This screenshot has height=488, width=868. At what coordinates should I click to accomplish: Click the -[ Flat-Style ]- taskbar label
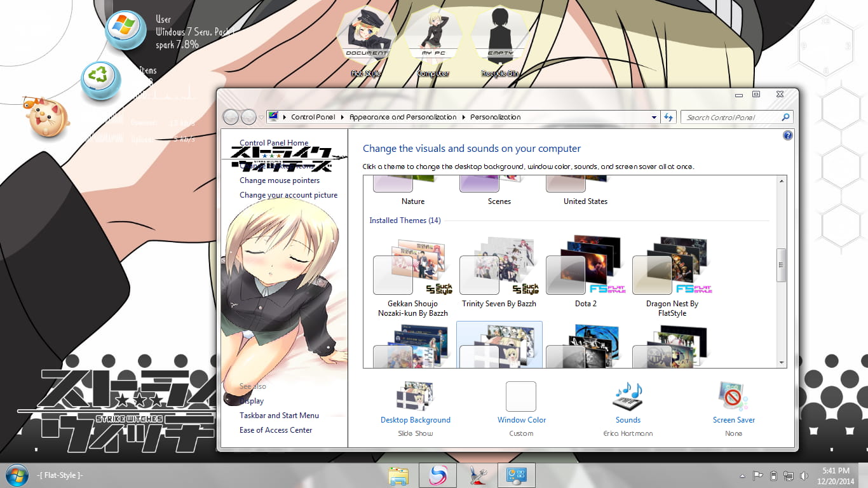click(x=60, y=475)
